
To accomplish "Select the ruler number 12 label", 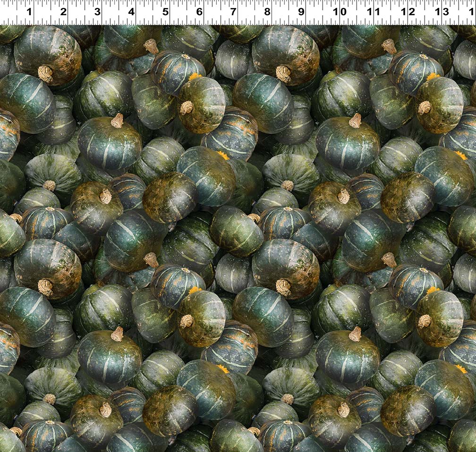I will tap(408, 12).
